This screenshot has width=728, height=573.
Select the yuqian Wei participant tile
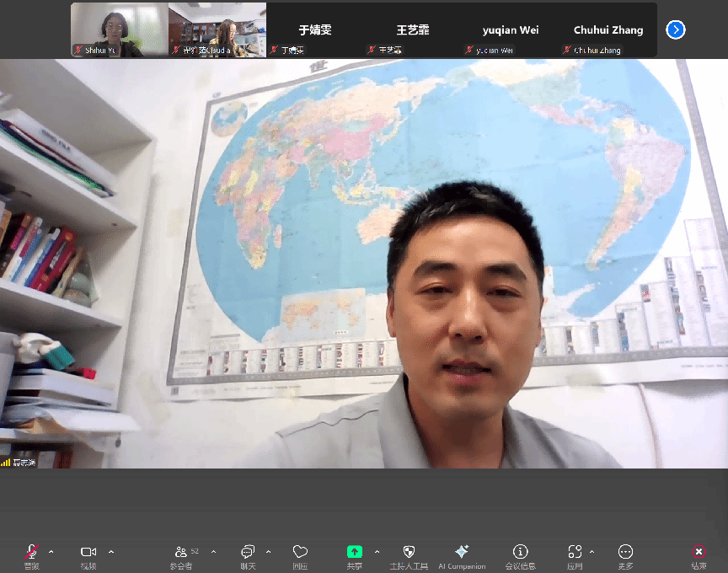pyautogui.click(x=511, y=29)
